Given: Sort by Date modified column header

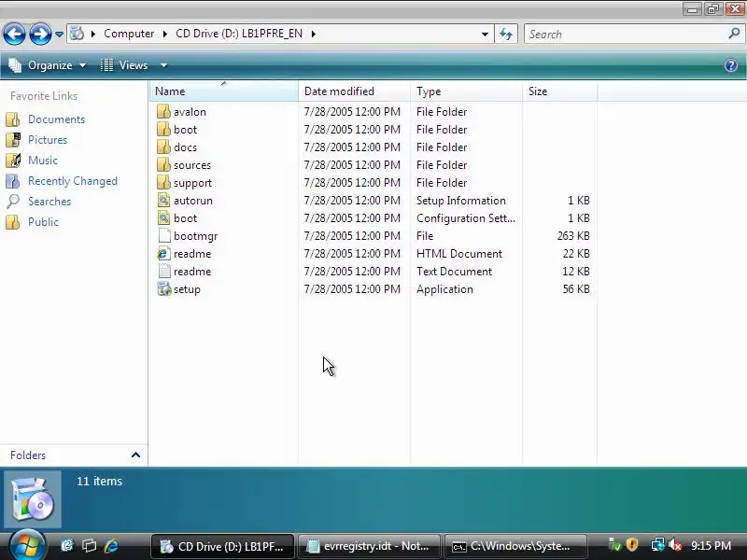Looking at the screenshot, I should click(354, 91).
